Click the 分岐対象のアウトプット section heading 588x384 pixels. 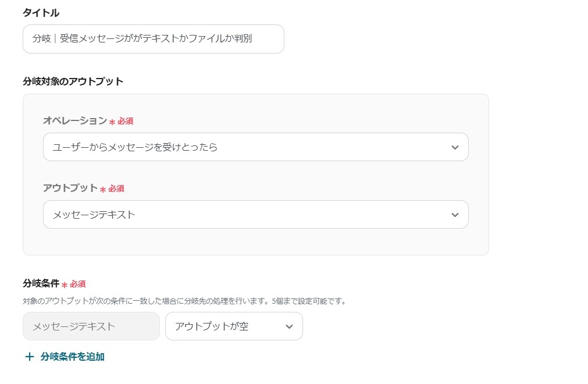coord(73,81)
